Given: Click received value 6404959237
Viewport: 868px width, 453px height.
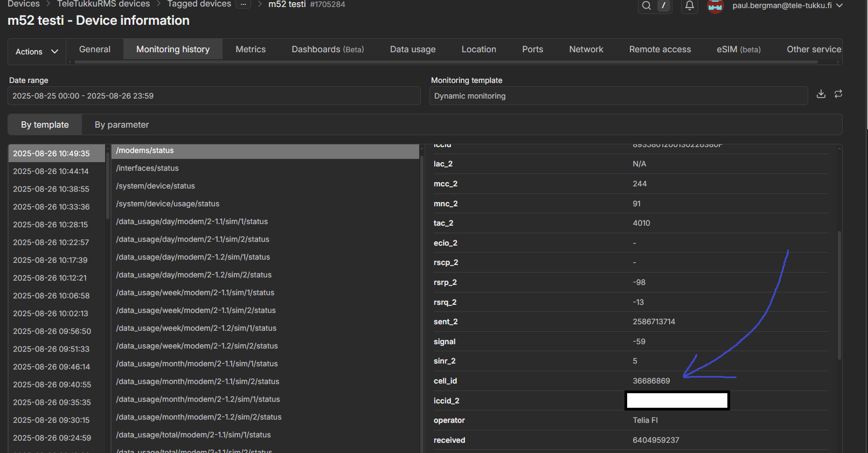Looking at the screenshot, I should [656, 440].
